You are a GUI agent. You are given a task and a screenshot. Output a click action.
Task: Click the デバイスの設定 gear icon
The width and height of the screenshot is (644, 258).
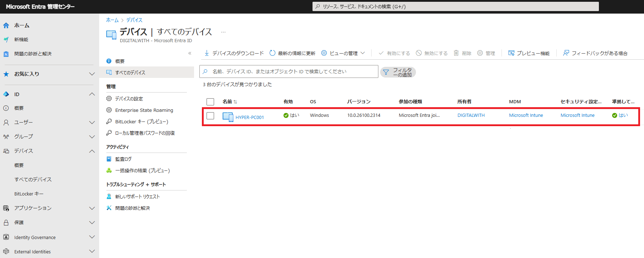point(109,99)
